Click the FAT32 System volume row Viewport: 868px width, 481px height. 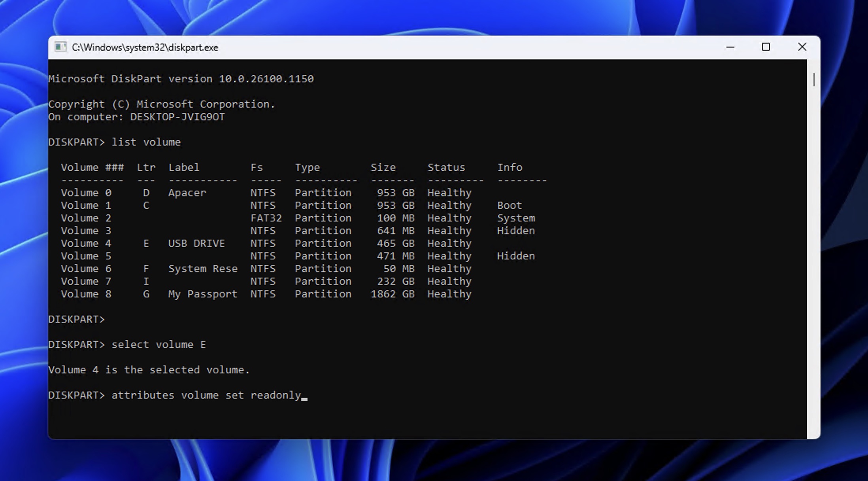point(267,218)
